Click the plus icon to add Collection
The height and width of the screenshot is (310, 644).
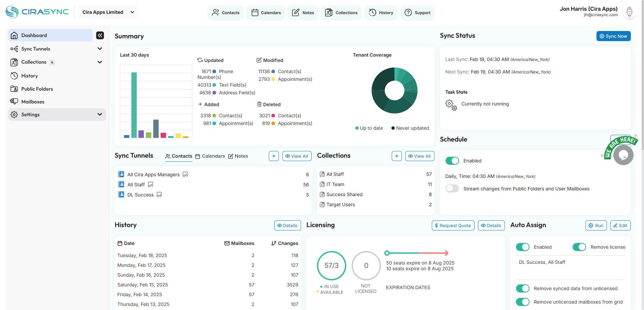click(x=396, y=156)
